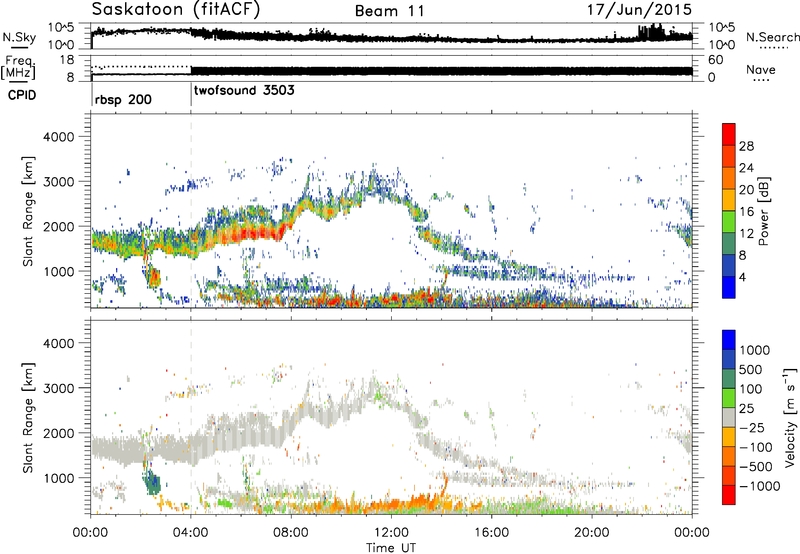Viewport: 800px width, 554px height.
Task: Click the 'rbsp 200' CPID marker
Action: pos(123,99)
